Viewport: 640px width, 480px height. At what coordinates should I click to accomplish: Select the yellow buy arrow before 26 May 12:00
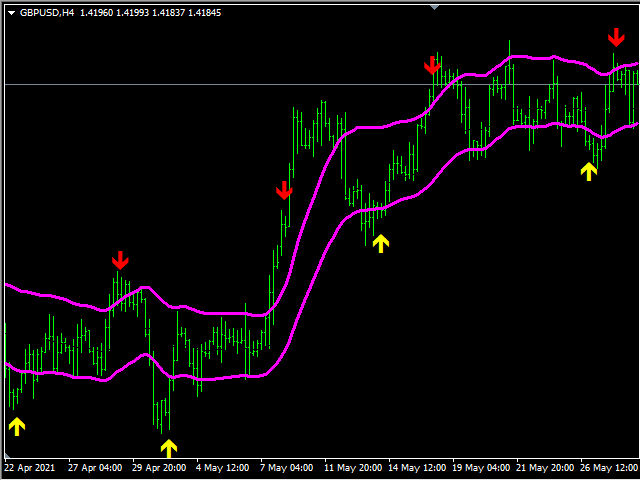pyautogui.click(x=589, y=171)
